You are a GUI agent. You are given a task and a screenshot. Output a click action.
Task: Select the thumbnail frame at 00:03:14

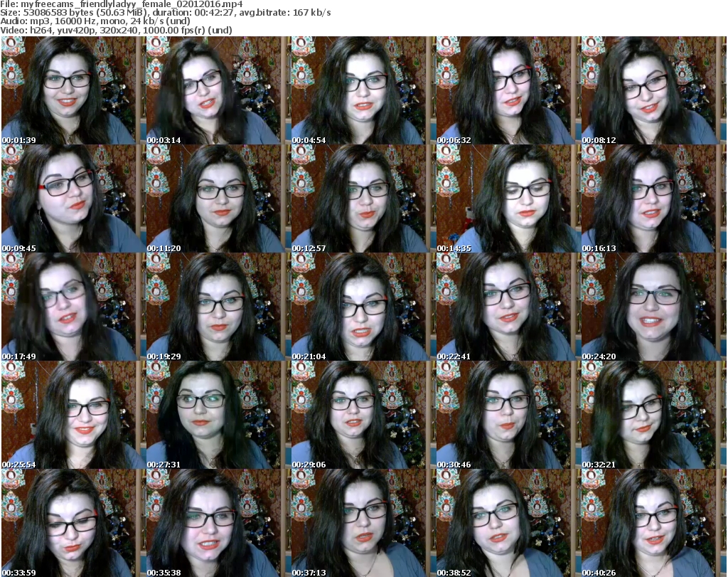218,90
